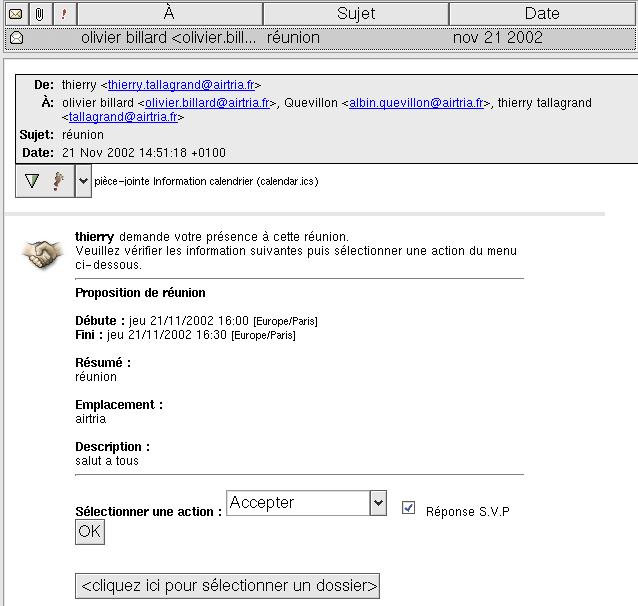638x606 pixels.
Task: Click the calendar attachment footprint icon
Action: point(58,181)
